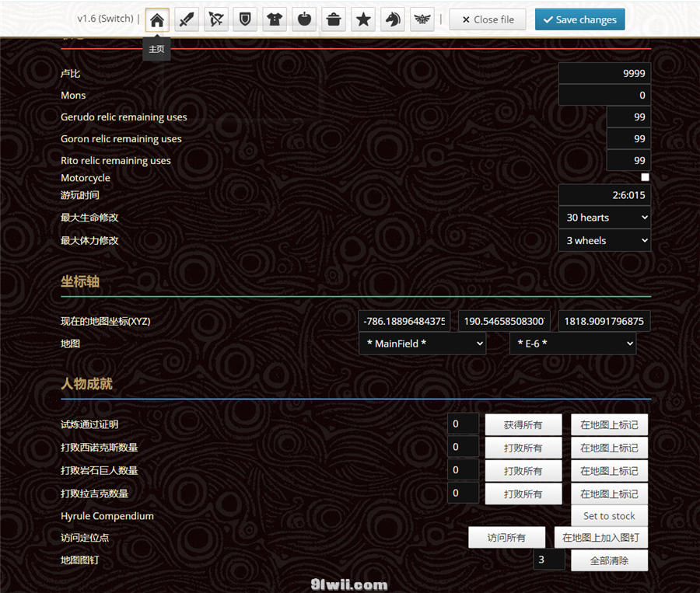Open the Shields tab icon
The height and width of the screenshot is (593, 700).
245,19
